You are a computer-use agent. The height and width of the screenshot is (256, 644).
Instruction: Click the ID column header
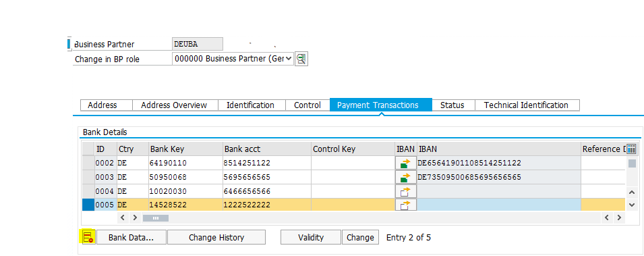106,149
